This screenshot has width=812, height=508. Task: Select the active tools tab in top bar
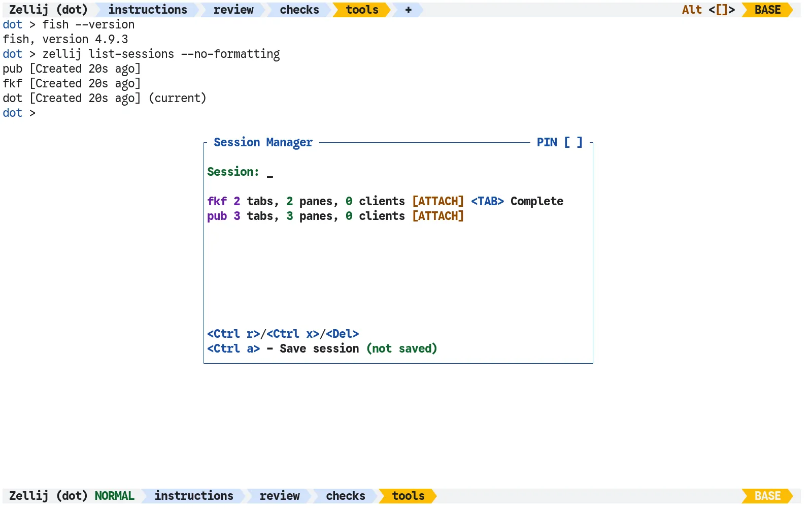pyautogui.click(x=362, y=10)
